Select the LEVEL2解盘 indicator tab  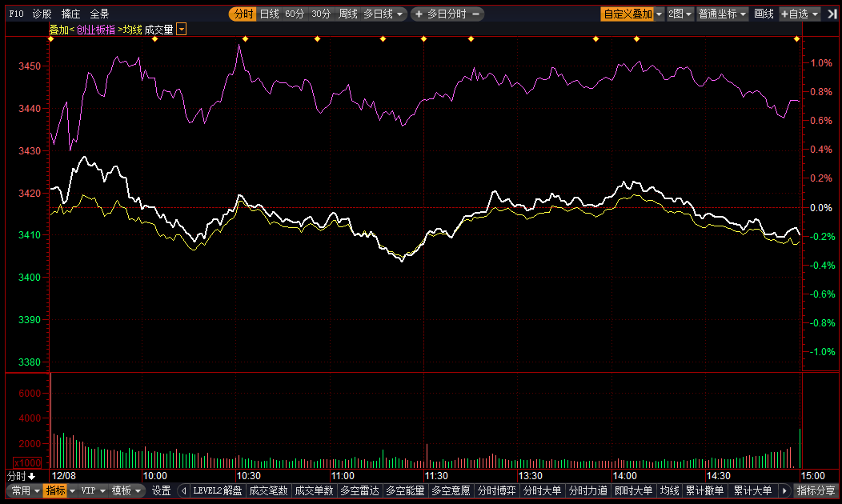(217, 491)
